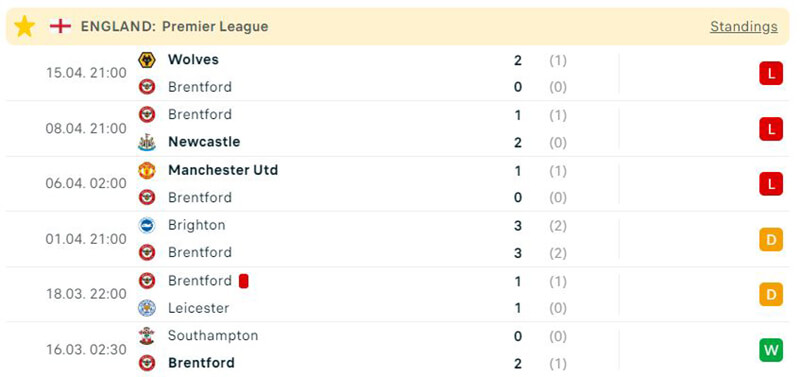Click the Brighton club crest
This screenshot has width=800, height=377.
tap(147, 225)
